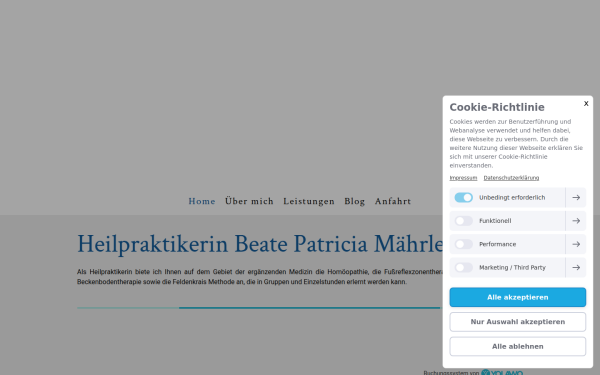Click the Funktionell label text
The height and width of the screenshot is (375, 600).
495,221
